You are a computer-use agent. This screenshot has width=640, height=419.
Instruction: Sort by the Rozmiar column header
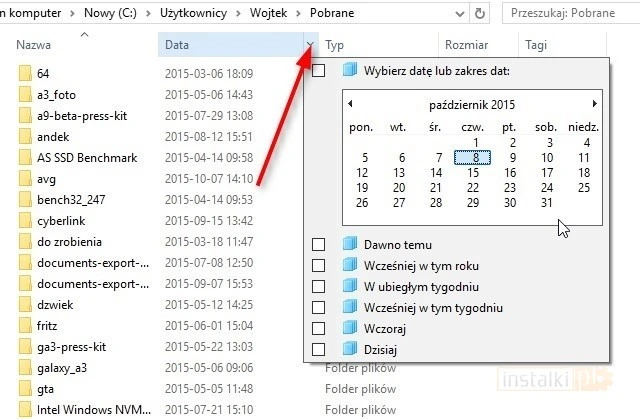tap(466, 46)
